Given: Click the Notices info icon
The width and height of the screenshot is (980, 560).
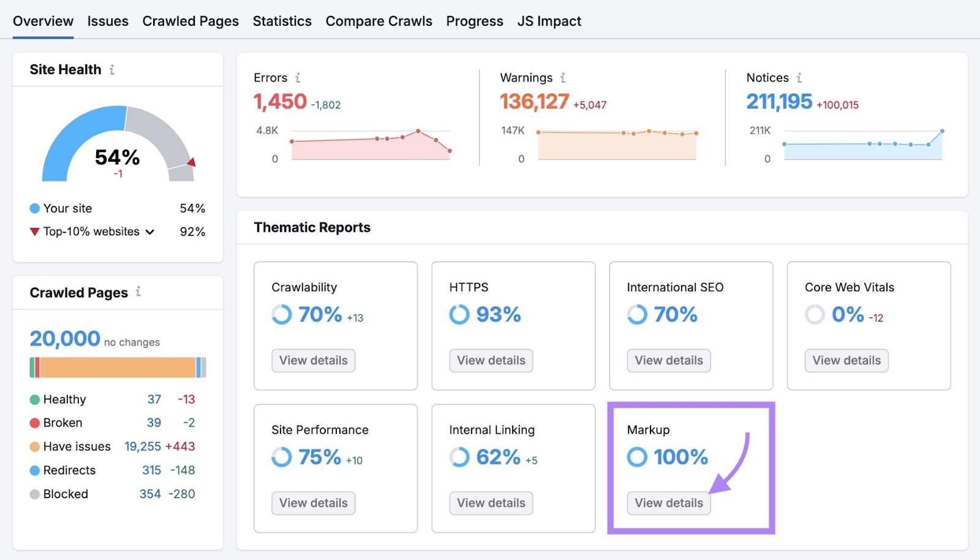Looking at the screenshot, I should click(799, 78).
